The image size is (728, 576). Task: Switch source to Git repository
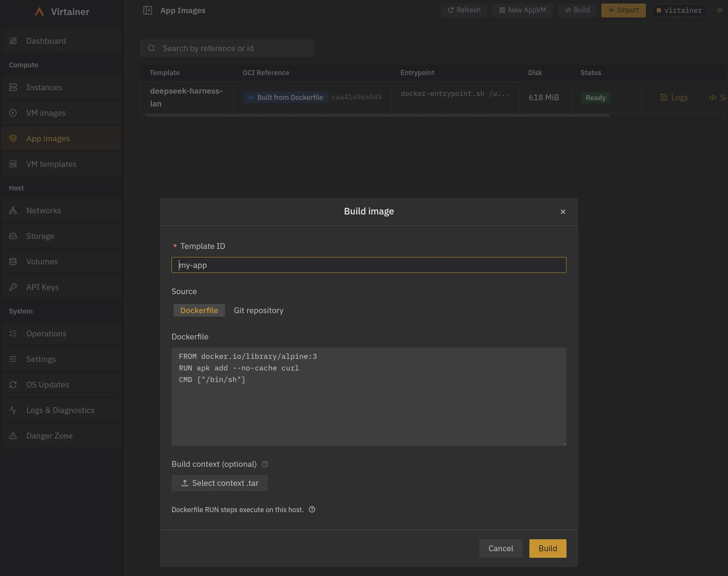coord(259,310)
